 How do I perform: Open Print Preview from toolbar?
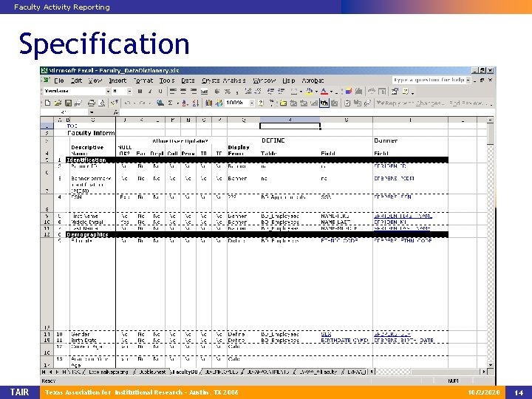101,103
